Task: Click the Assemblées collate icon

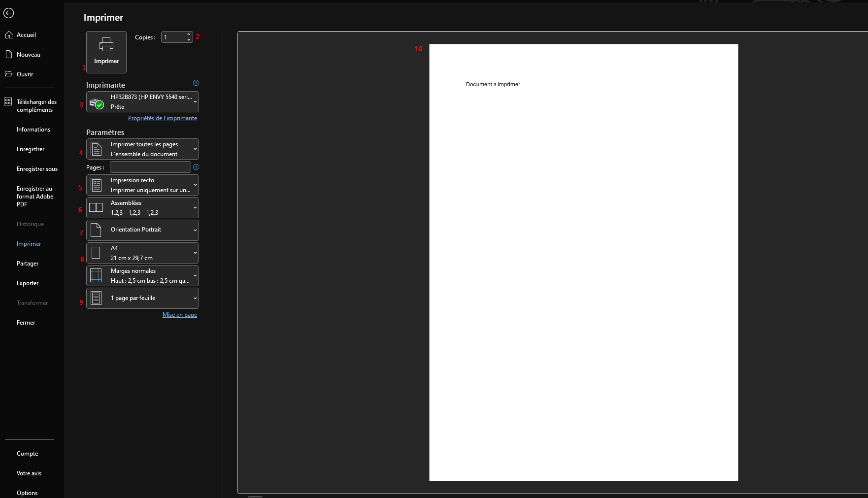Action: pos(96,207)
